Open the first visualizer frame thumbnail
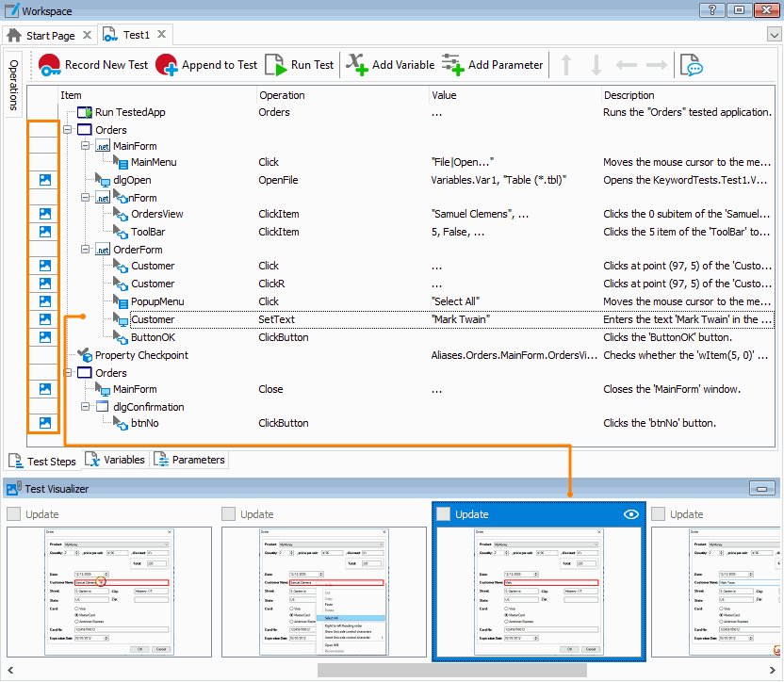This screenshot has height=682, width=784. click(109, 592)
